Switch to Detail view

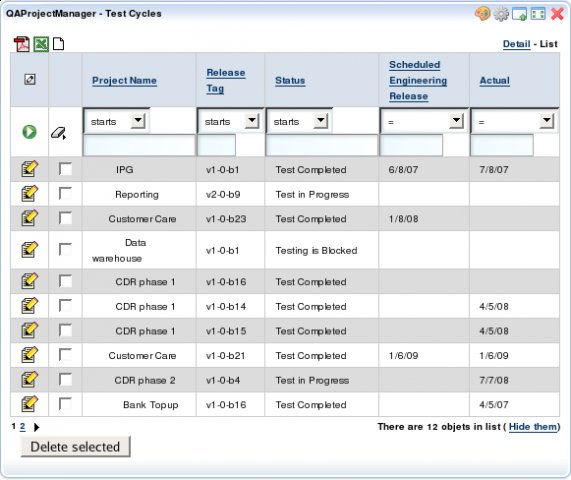point(516,44)
